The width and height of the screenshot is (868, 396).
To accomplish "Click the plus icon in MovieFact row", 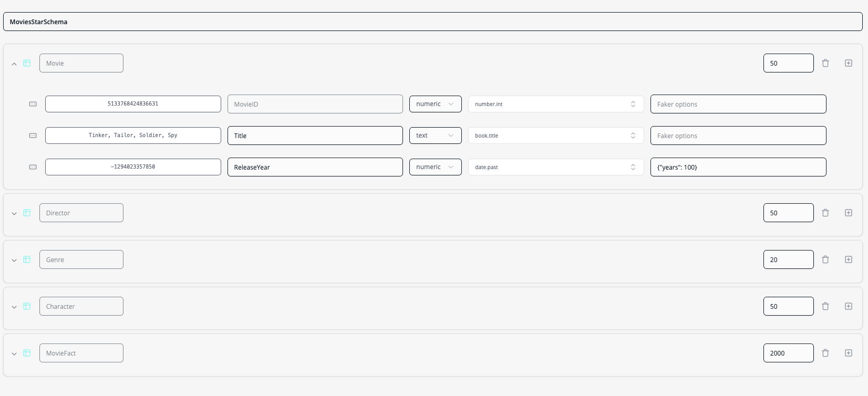I will click(x=849, y=353).
